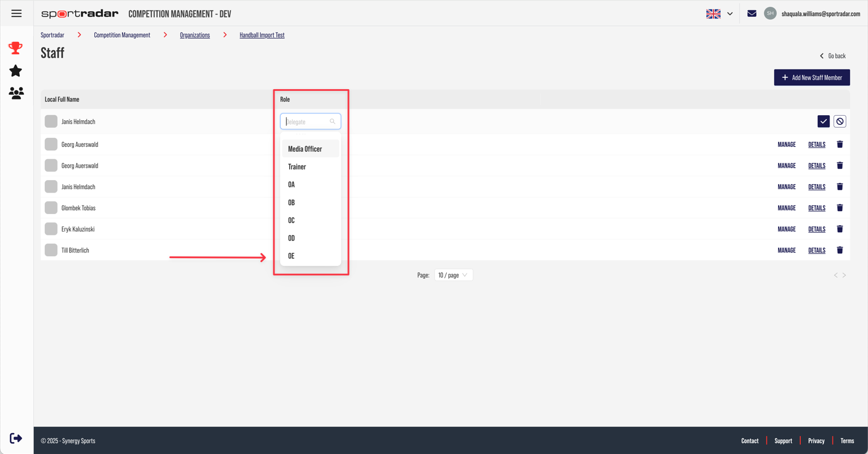Open the trophy competitions sidebar icon
Viewport: 868px width, 454px height.
(16, 48)
